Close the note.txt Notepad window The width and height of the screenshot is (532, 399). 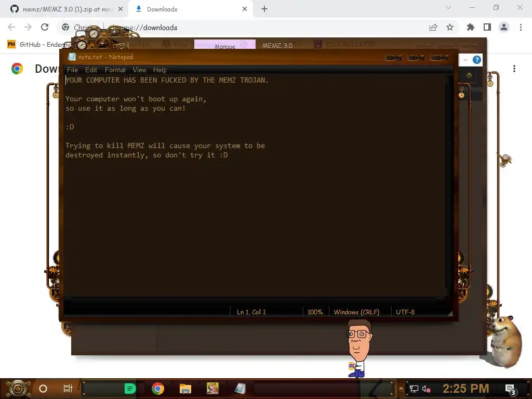coord(440,58)
